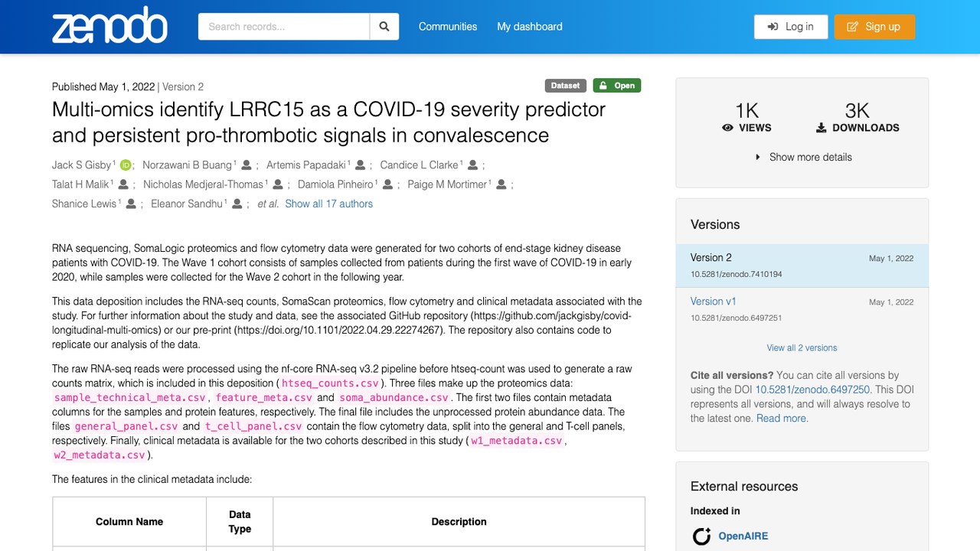Image resolution: width=980 pixels, height=551 pixels.
Task: Expand Show more details
Action: (802, 157)
